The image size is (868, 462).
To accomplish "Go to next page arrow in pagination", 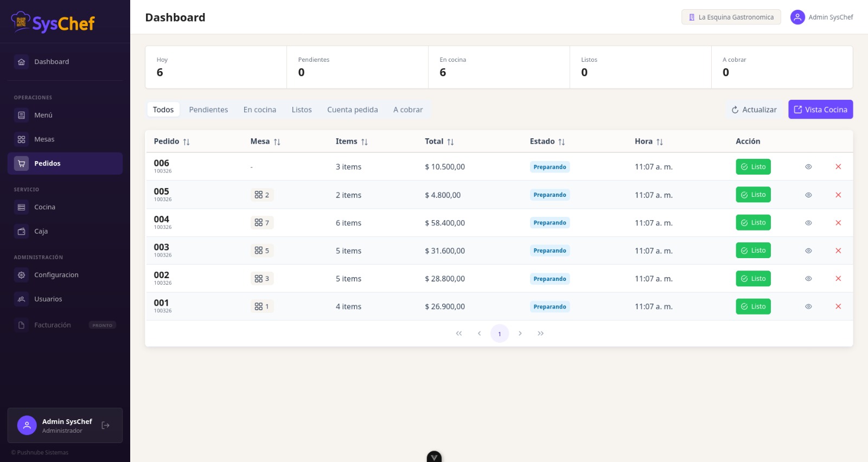I will tap(520, 333).
